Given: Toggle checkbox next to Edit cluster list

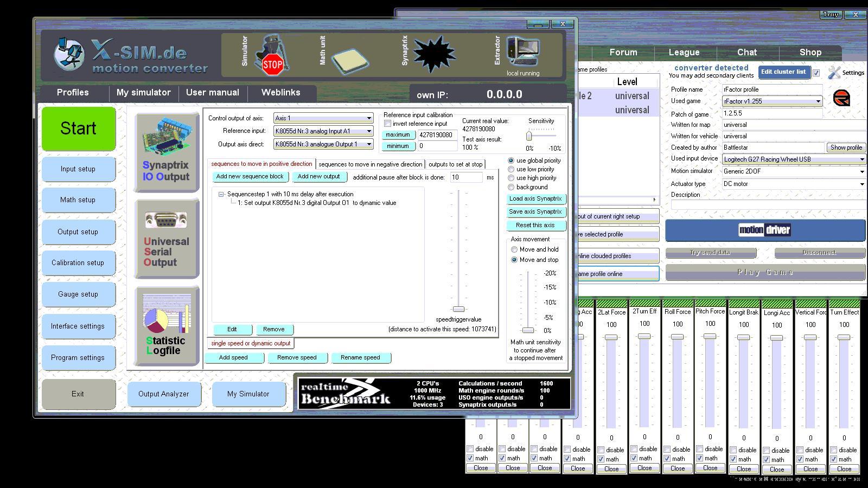Looking at the screenshot, I should 816,73.
